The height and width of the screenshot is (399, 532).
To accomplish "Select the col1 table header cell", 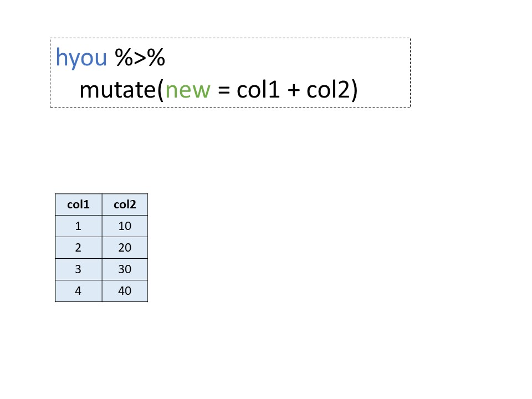I will coord(79,204).
